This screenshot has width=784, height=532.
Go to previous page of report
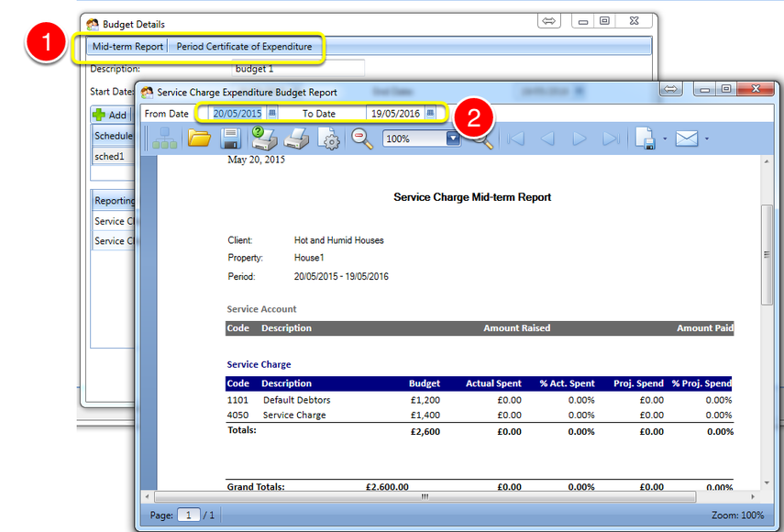(x=548, y=139)
